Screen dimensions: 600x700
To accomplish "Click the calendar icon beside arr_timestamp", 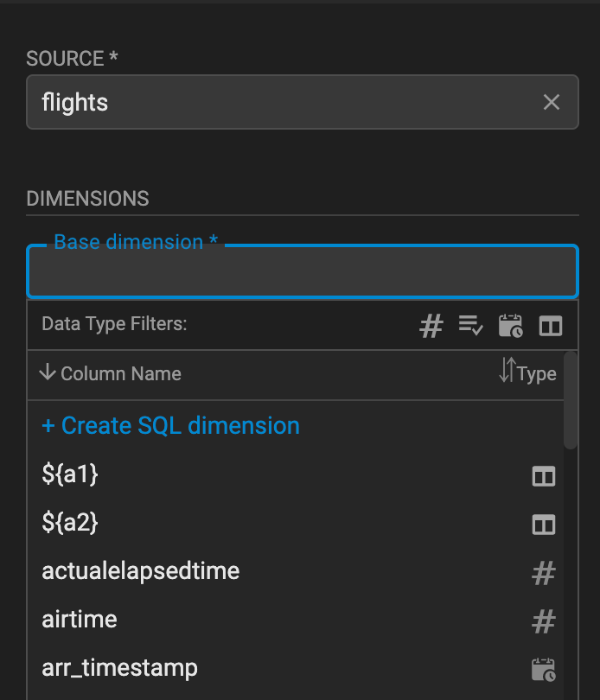I will [544, 670].
